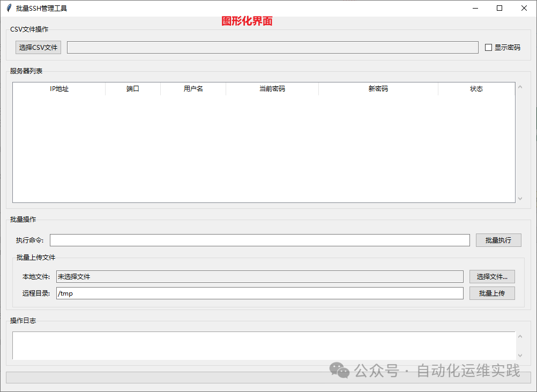537x392 pixels.
Task: Click server list scrollbar up arrow
Action: click(x=520, y=87)
